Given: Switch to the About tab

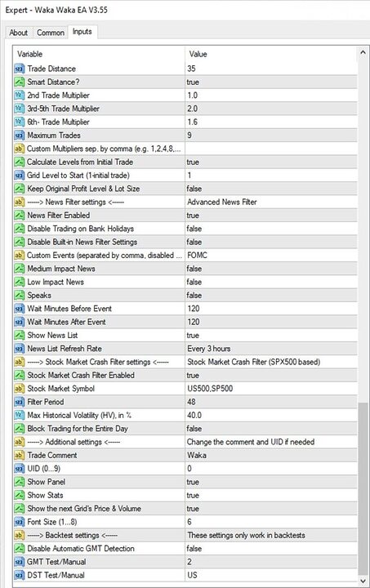Looking at the screenshot, I should tap(18, 33).
